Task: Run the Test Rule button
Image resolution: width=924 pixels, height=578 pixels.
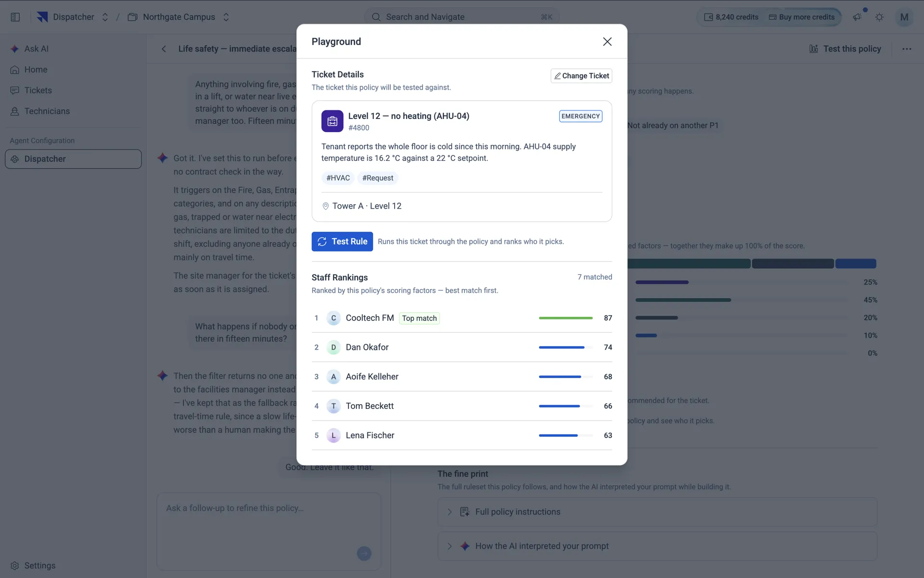Action: click(x=342, y=241)
